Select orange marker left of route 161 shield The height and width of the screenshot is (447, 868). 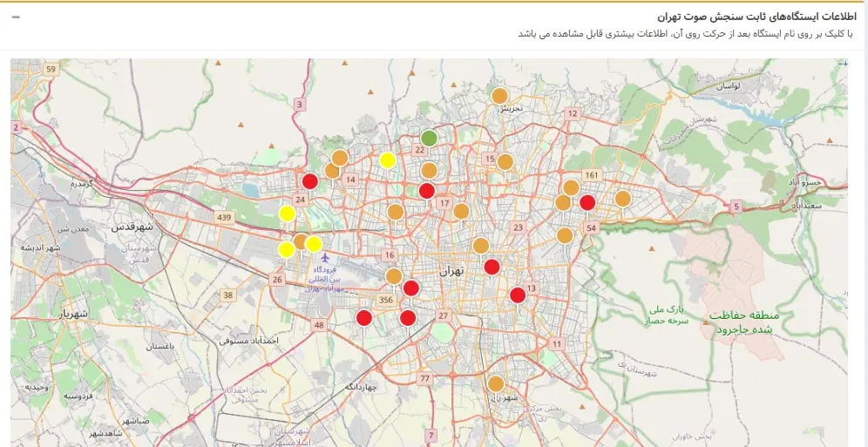pyautogui.click(x=571, y=187)
